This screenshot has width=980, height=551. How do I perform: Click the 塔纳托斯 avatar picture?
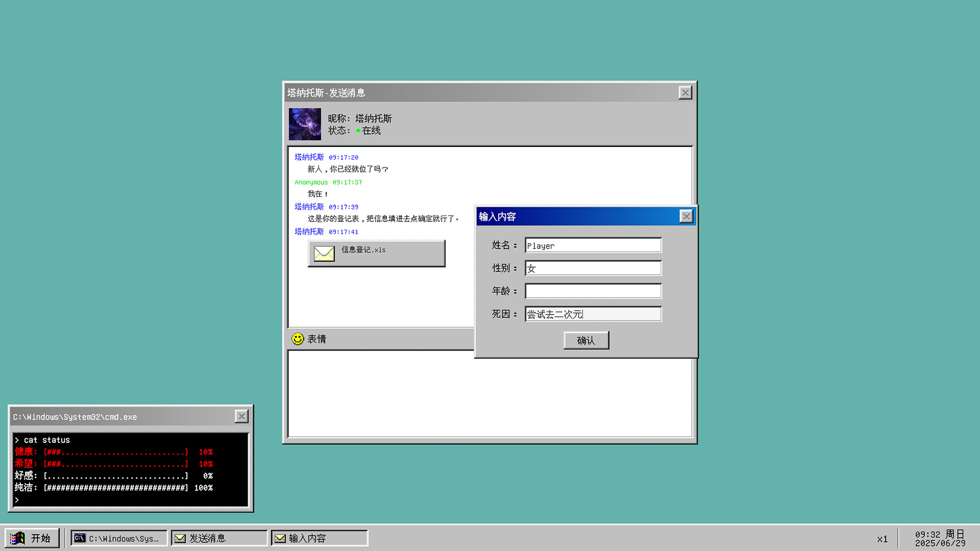coord(305,124)
